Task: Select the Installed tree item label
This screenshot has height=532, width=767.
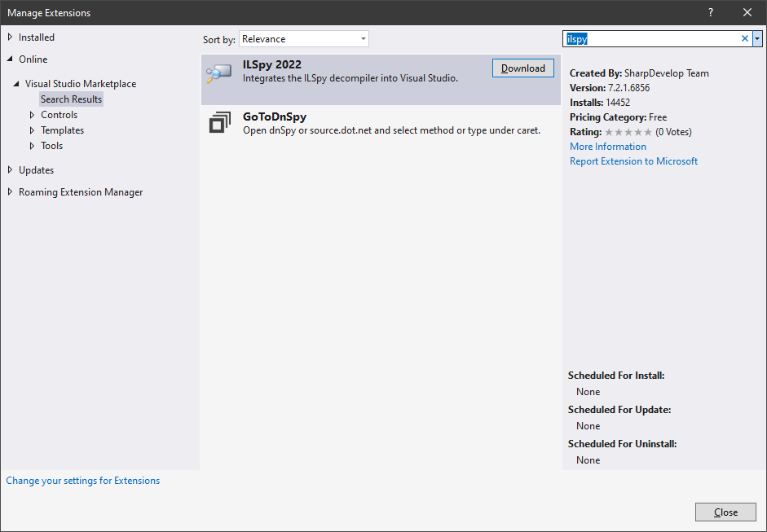Action: (x=37, y=37)
